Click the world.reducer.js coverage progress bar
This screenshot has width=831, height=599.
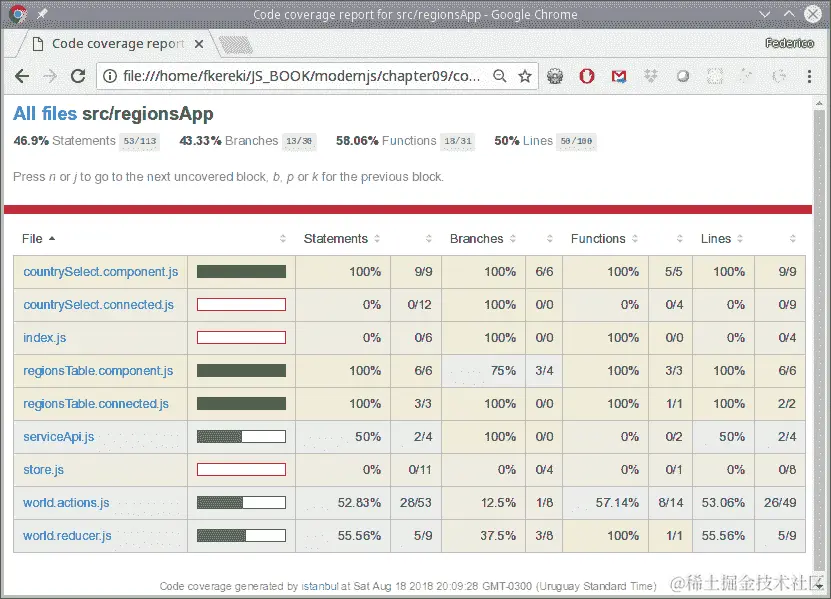(x=241, y=535)
